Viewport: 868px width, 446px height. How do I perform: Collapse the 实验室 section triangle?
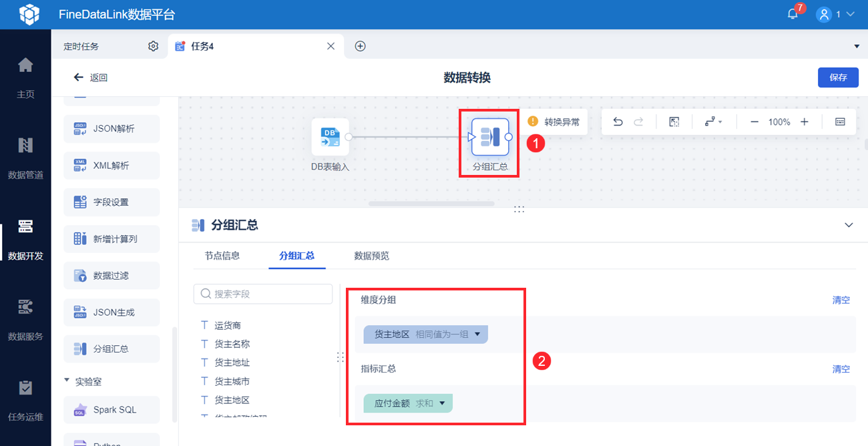pyautogui.click(x=67, y=381)
